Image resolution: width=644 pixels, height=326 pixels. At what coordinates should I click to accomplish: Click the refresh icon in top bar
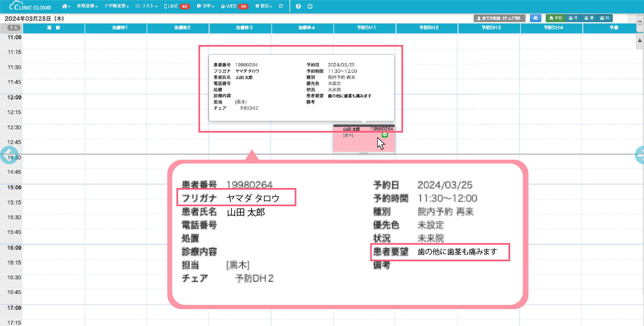click(x=281, y=6)
